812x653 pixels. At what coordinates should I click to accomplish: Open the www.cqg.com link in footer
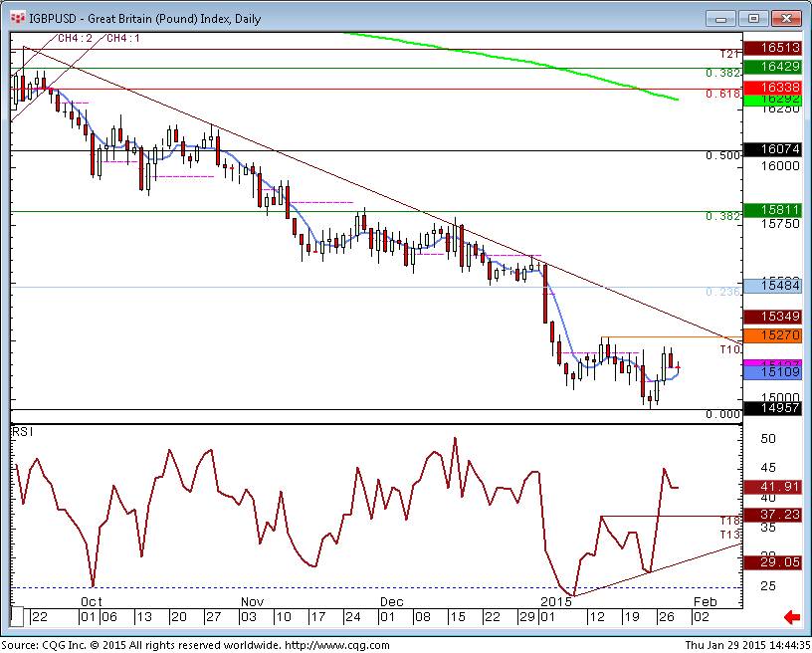click(x=322, y=645)
